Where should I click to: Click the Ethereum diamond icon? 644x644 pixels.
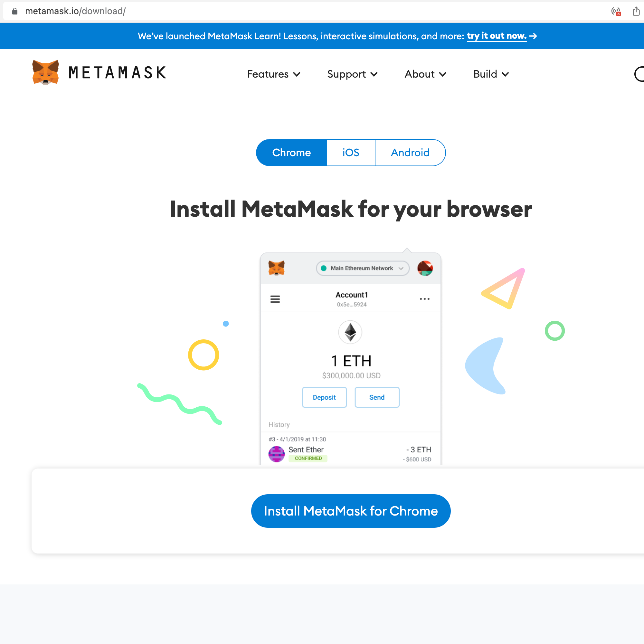(350, 332)
